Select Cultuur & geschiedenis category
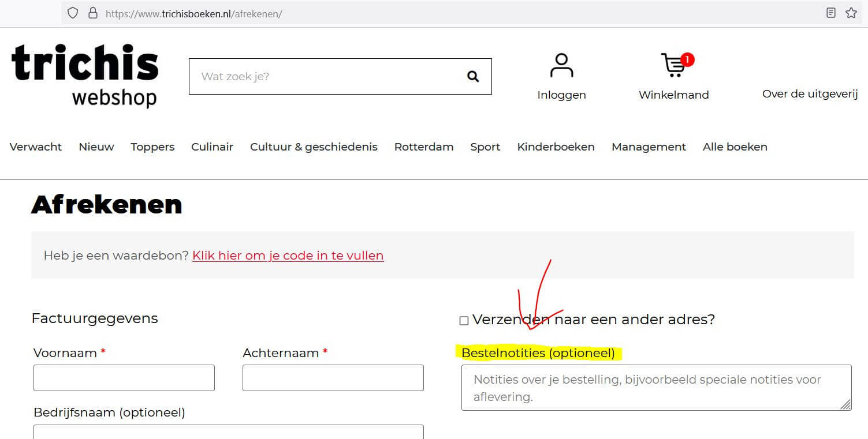Image resolution: width=868 pixels, height=439 pixels. [x=314, y=147]
